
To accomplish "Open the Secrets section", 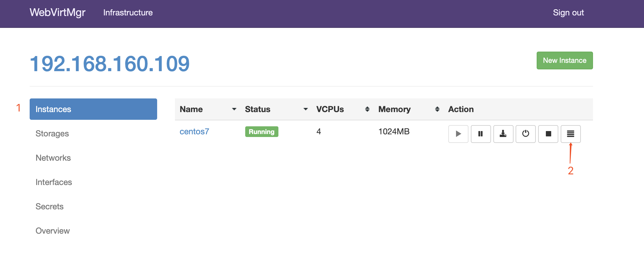I will tap(50, 206).
